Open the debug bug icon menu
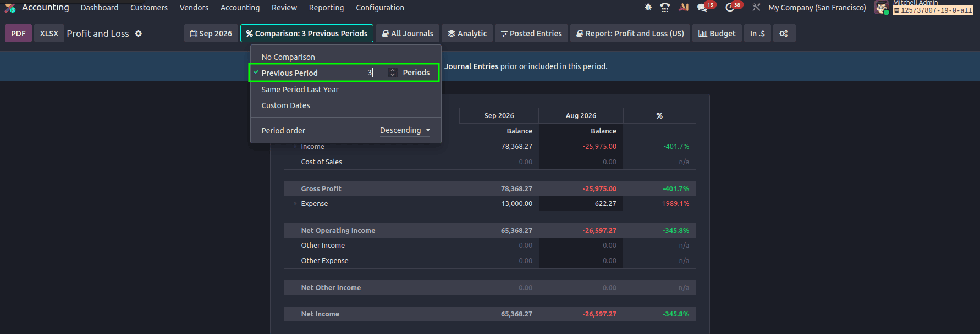980x334 pixels. point(648,7)
